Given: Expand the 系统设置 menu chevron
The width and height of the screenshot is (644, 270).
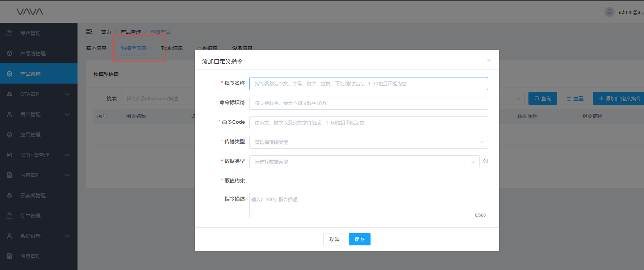Looking at the screenshot, I should [x=67, y=236].
